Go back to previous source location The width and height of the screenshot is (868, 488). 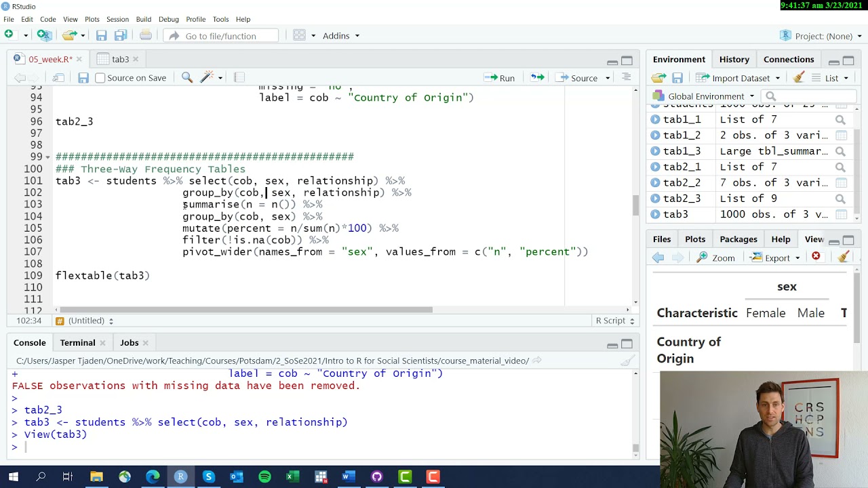(x=20, y=78)
